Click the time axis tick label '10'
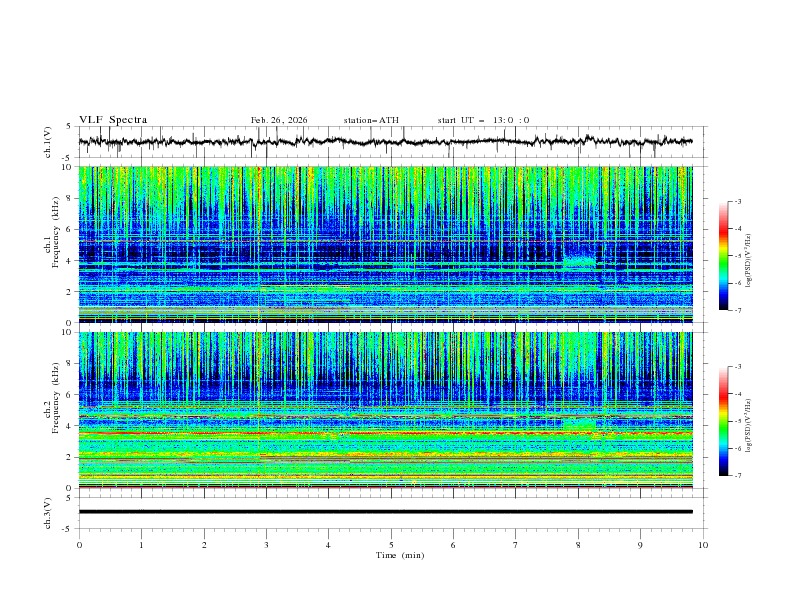Screen dimensions: 792x612 [703, 545]
